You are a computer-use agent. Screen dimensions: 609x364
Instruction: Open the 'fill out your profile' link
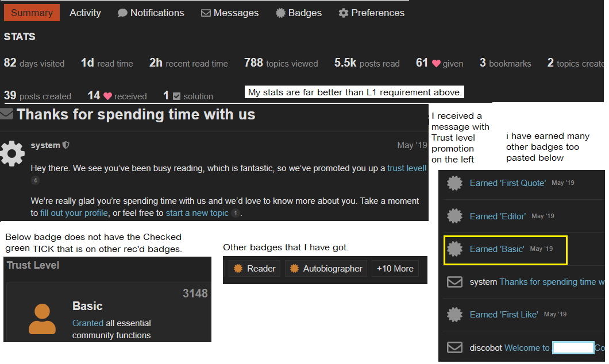click(74, 213)
